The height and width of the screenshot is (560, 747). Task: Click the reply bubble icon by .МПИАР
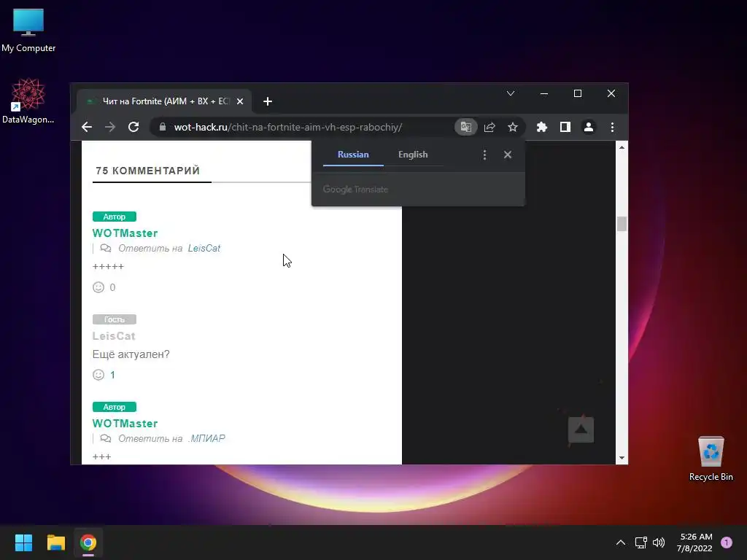[x=106, y=438]
